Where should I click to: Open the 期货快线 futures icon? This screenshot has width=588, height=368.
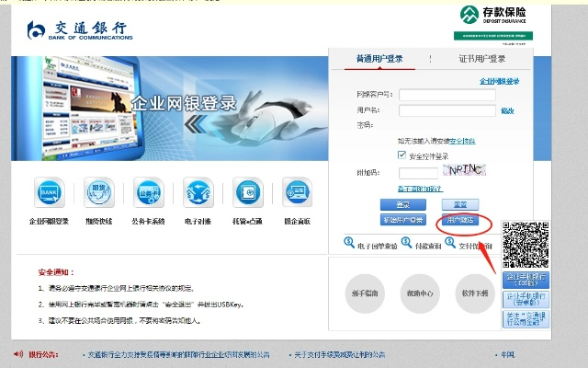point(99,192)
